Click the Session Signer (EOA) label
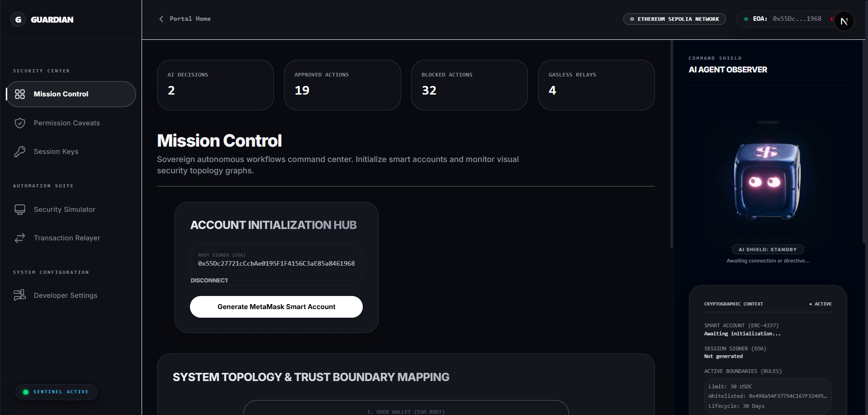This screenshot has height=415, width=868. pyautogui.click(x=735, y=348)
